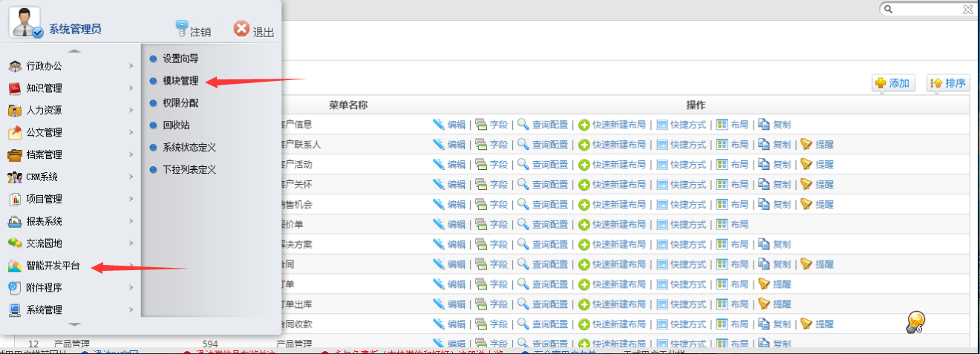The image size is (980, 354).
Task: Select 权限分配 in the submenu
Action: (x=180, y=103)
